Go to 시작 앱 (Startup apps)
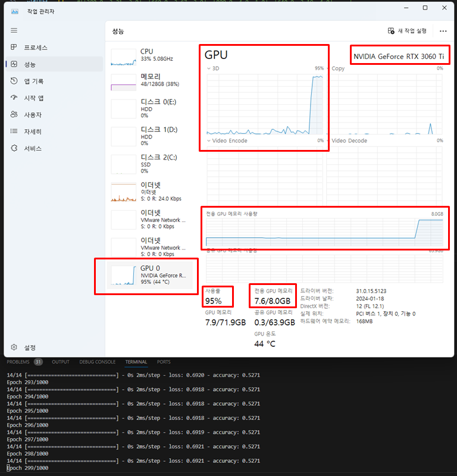 [x=54, y=98]
